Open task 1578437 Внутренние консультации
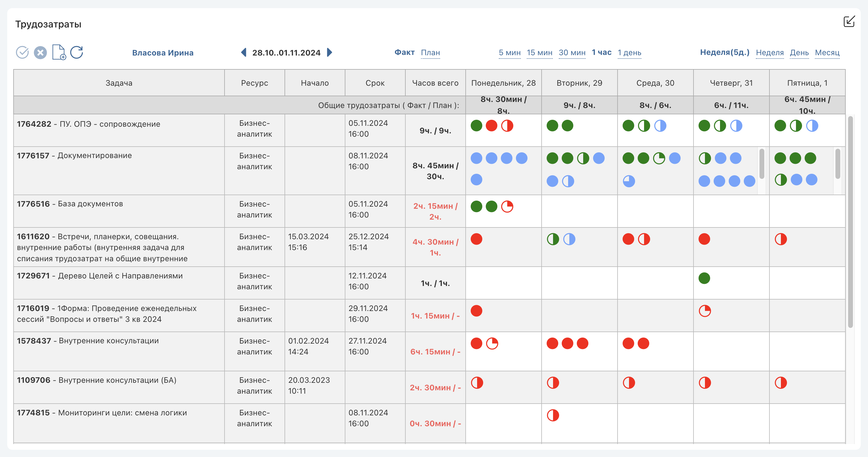868x457 pixels. point(88,341)
